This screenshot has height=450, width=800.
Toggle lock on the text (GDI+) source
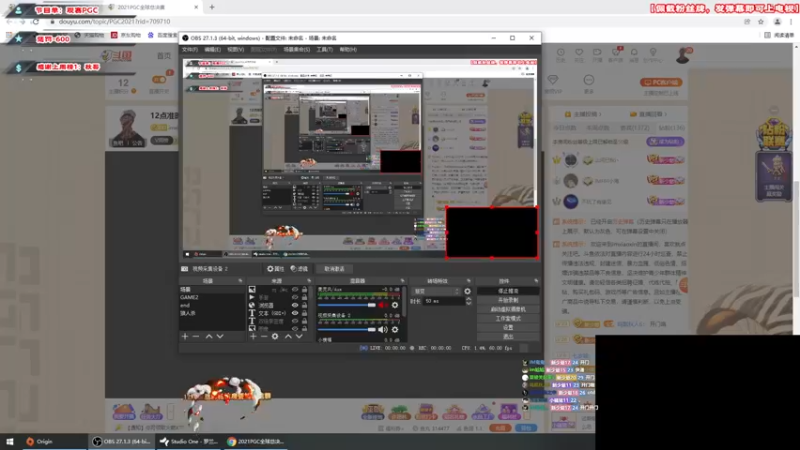coord(305,313)
